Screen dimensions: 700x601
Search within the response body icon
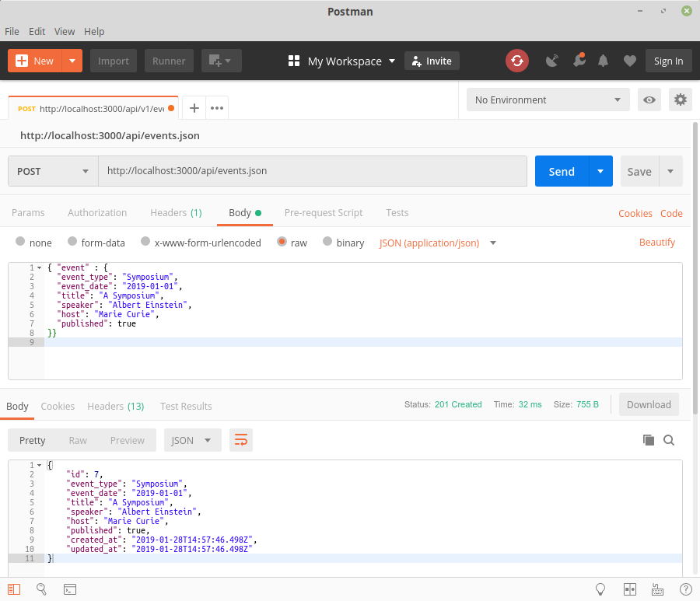669,440
